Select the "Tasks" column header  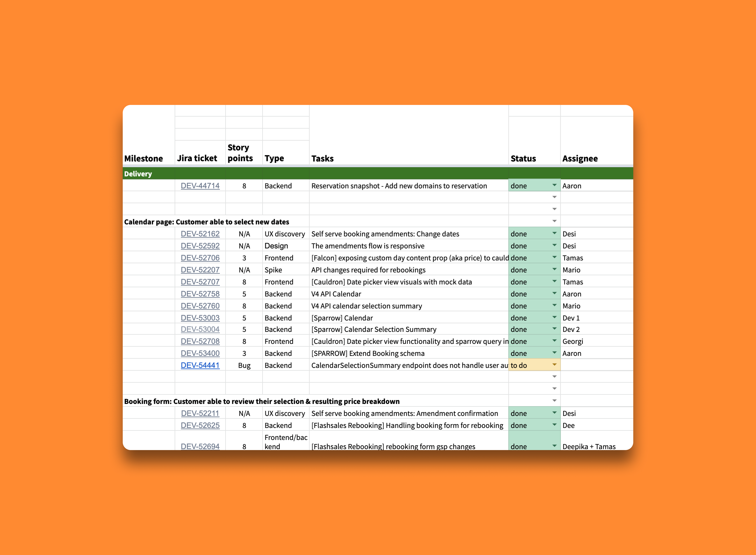coord(322,159)
